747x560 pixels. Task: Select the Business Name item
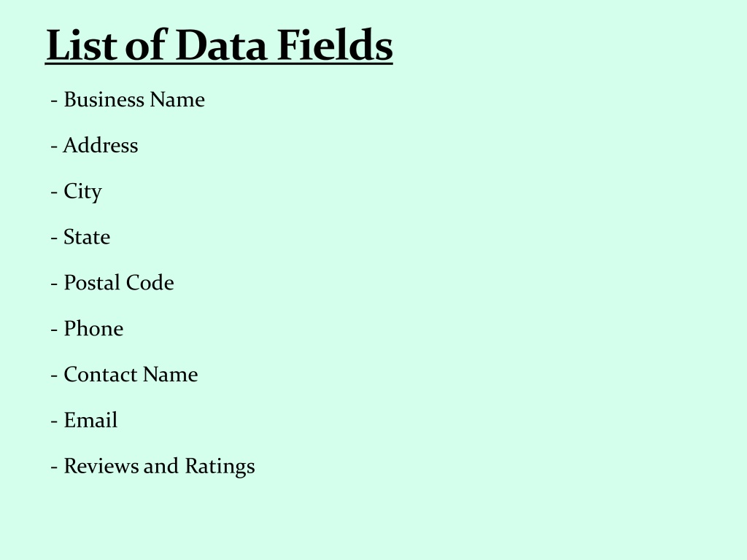[x=128, y=99]
